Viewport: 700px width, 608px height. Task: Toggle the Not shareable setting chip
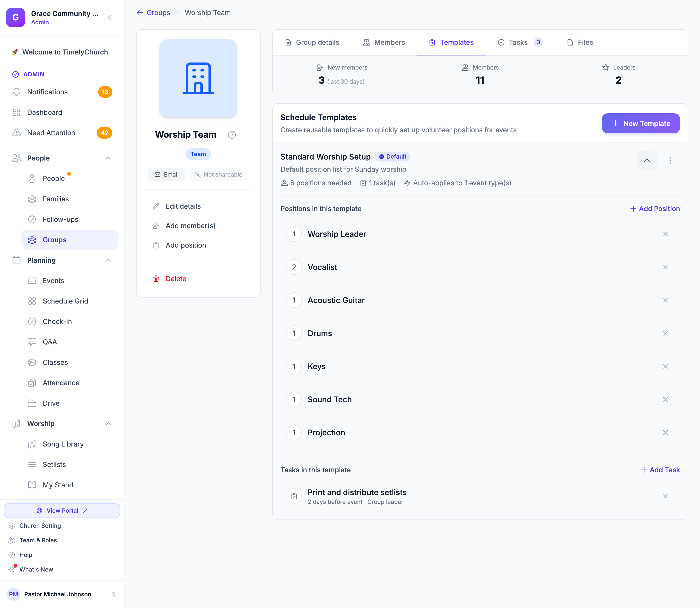(x=219, y=174)
